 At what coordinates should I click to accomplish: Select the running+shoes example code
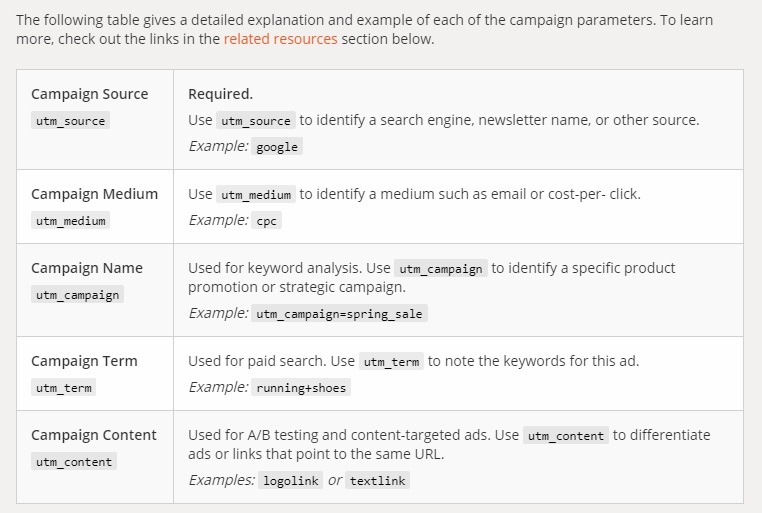tap(301, 388)
